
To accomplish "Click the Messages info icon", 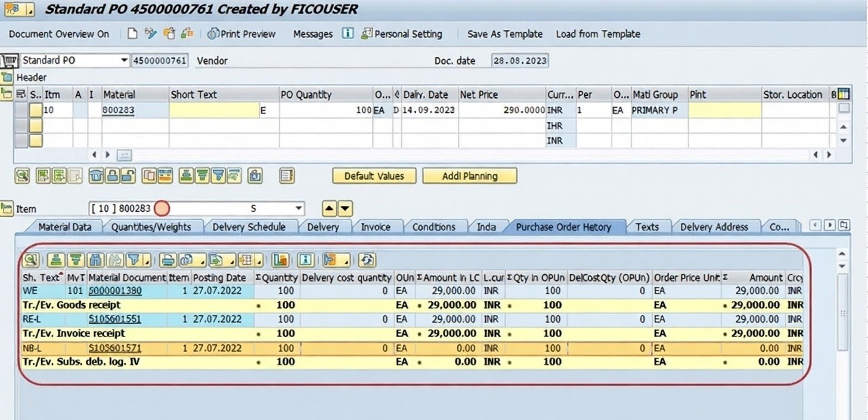I will point(348,34).
